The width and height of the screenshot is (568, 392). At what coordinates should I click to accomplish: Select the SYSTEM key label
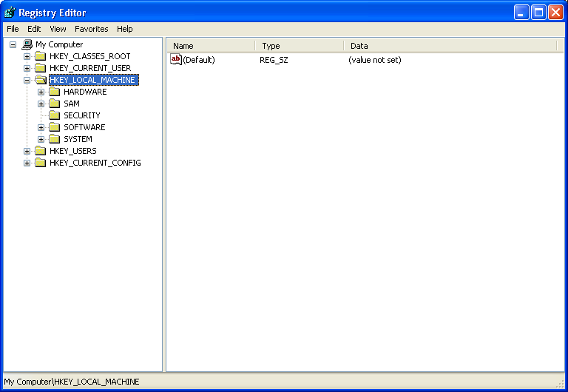point(78,139)
